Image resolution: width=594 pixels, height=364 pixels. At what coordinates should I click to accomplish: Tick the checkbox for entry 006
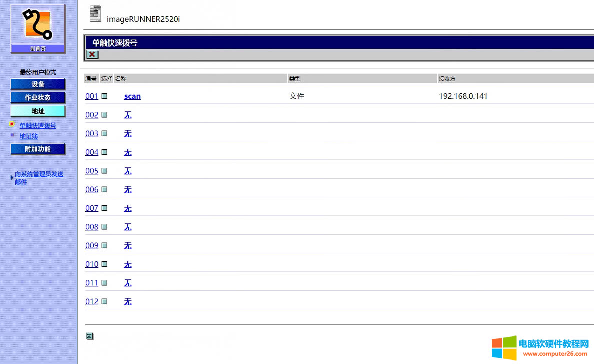coord(104,189)
